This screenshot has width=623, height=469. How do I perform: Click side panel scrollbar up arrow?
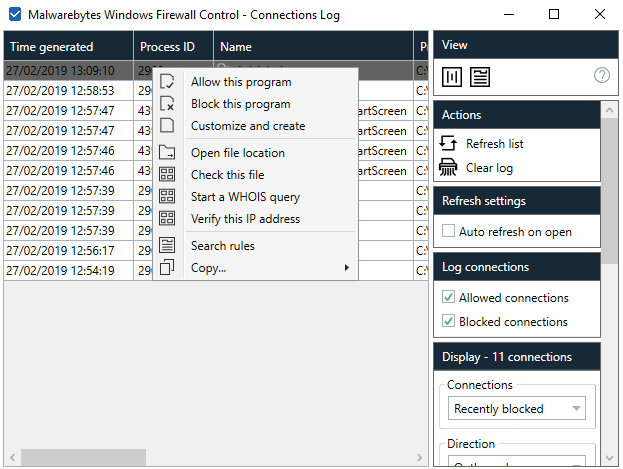(609, 110)
